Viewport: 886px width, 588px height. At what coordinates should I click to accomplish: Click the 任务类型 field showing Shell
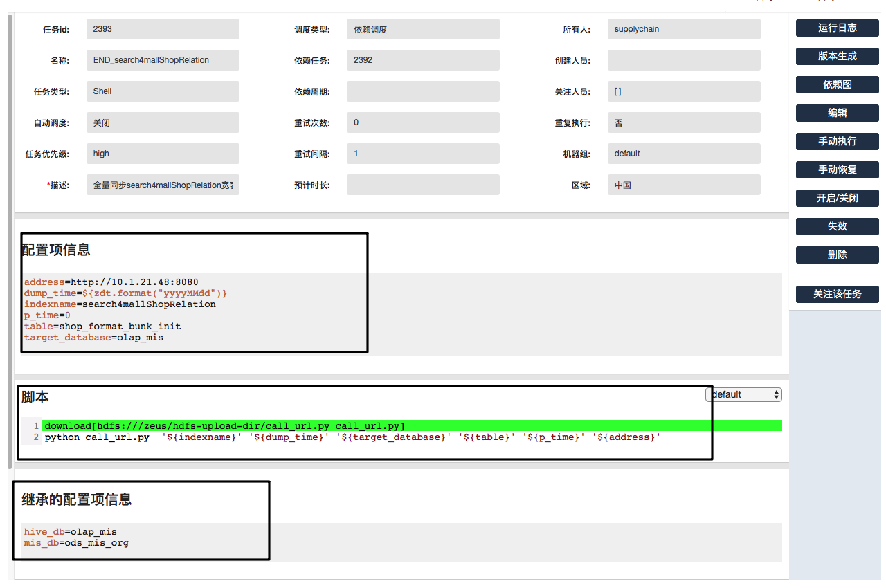pos(163,91)
